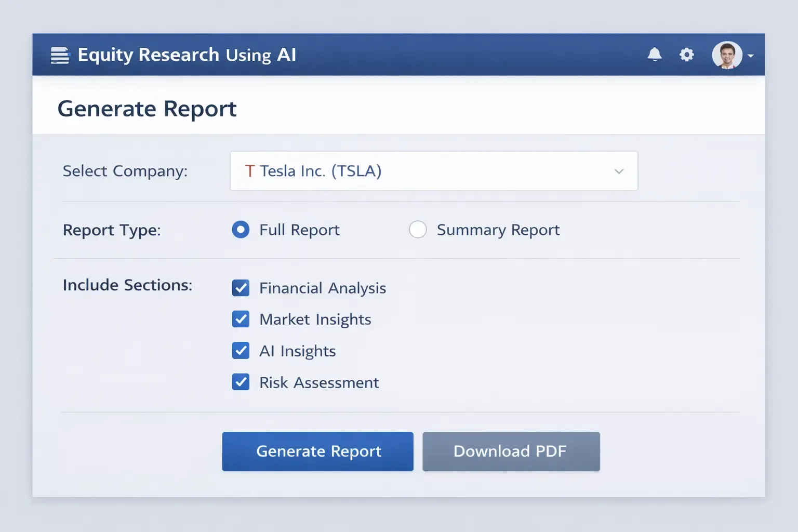This screenshot has height=532, width=798.
Task: Click the Market Insights checkmark icon
Action: click(241, 319)
